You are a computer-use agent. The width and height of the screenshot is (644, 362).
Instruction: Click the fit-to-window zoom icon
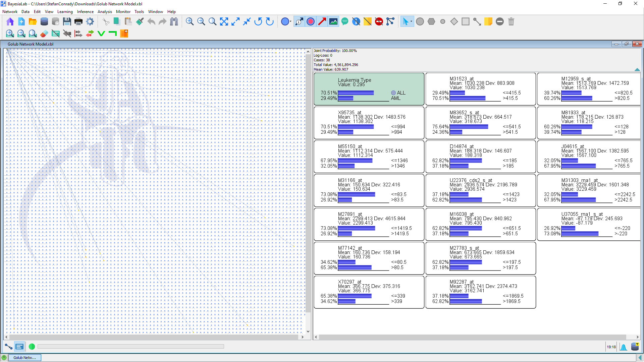click(x=224, y=22)
